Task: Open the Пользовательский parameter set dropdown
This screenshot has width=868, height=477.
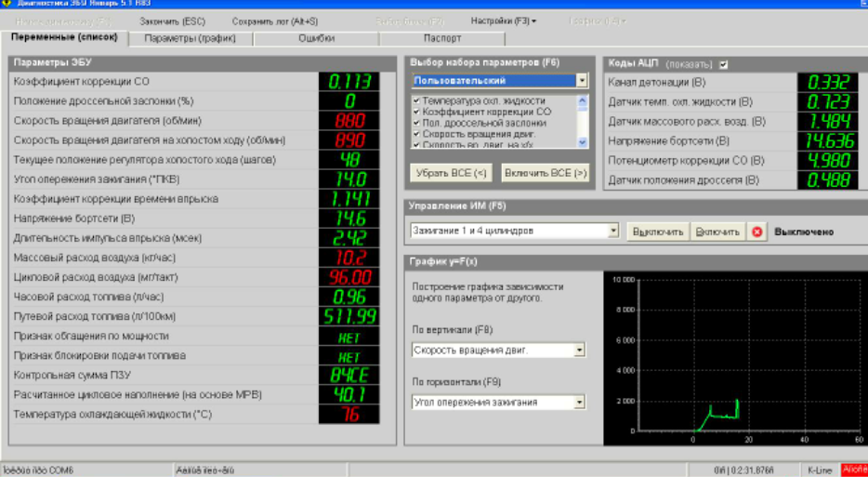Action: tap(582, 81)
